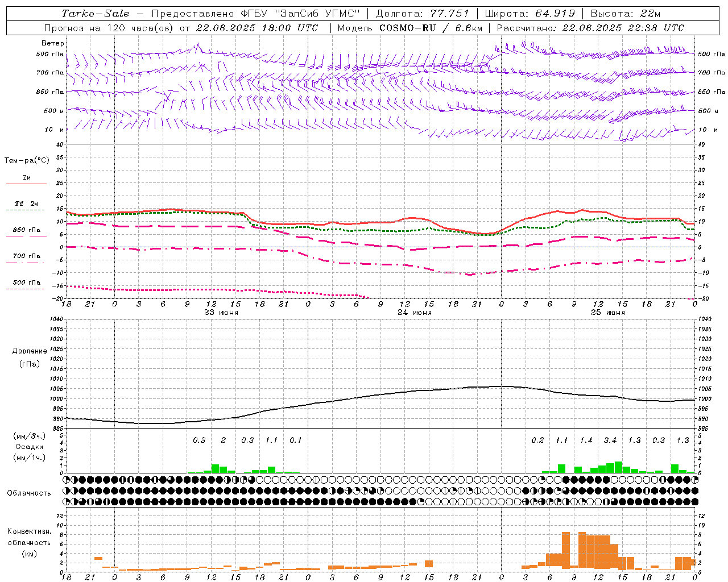
Task: Select the longitude value "Долгота: 77.751"
Action: tap(423, 14)
